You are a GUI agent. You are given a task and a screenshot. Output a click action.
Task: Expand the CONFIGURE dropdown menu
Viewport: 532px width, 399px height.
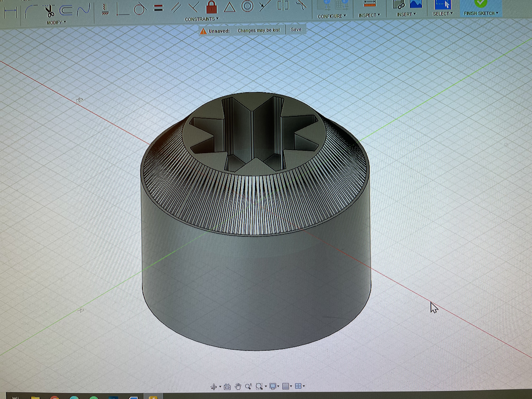pos(332,16)
